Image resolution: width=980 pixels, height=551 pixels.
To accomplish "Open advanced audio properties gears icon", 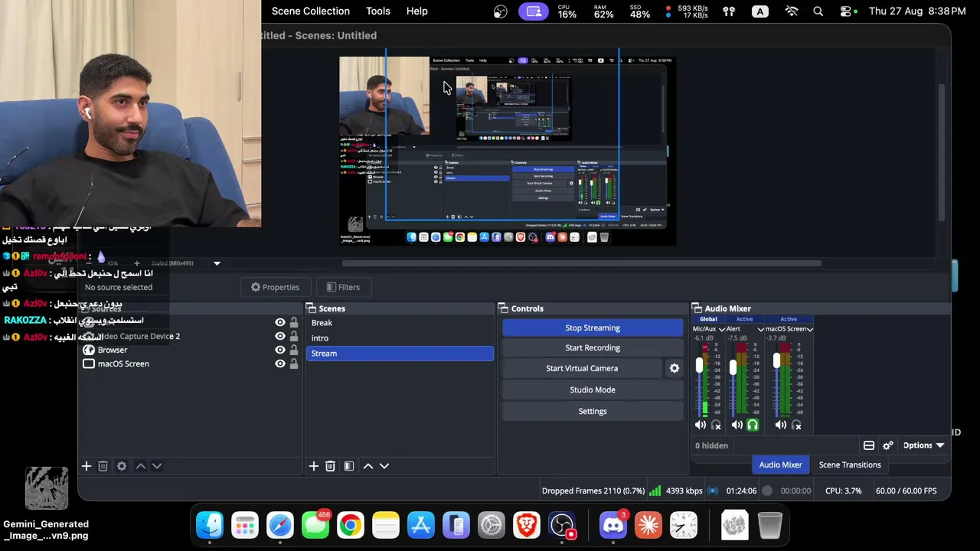I will [x=888, y=445].
